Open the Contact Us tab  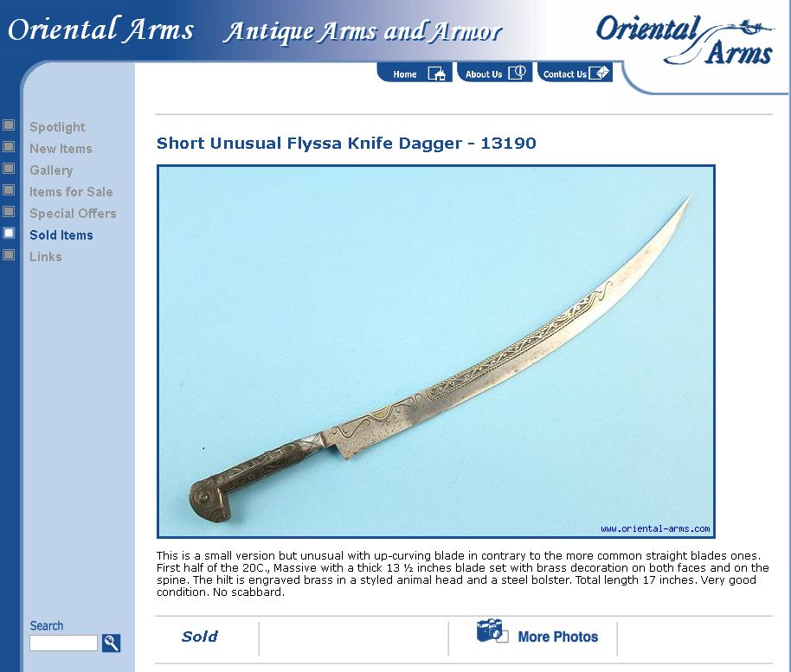pyautogui.click(x=576, y=73)
